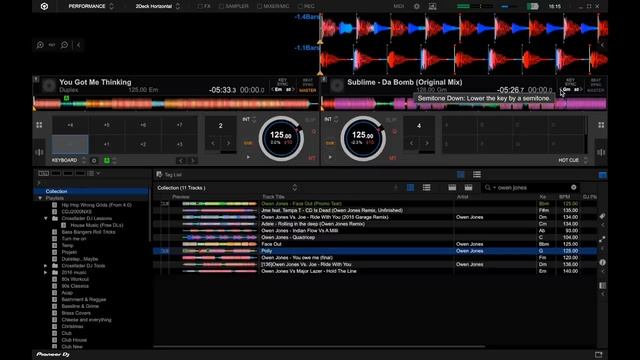Select the +1 keyboard pad on deck 1
This screenshot has width=640, height=360.
pyautogui.click(x=106, y=144)
